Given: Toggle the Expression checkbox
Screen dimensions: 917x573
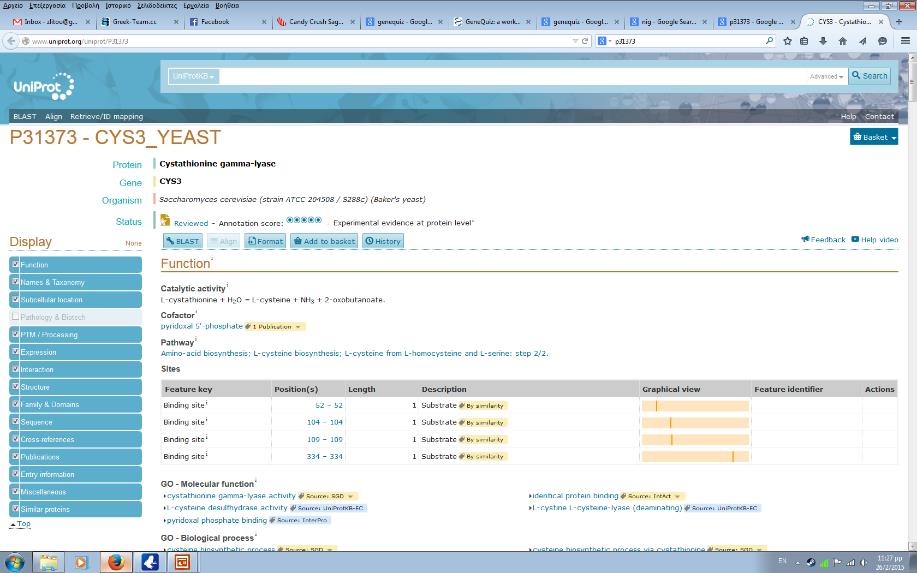Looking at the screenshot, I should 16,351.
